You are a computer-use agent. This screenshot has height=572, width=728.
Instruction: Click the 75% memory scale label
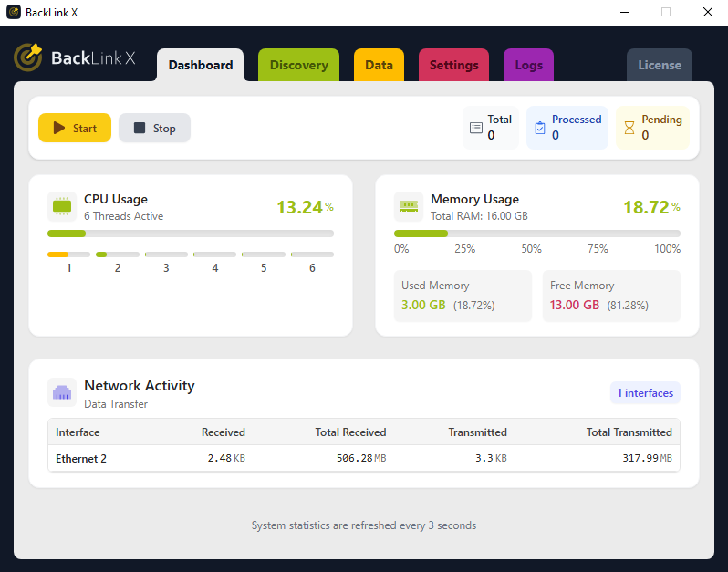pyautogui.click(x=598, y=249)
